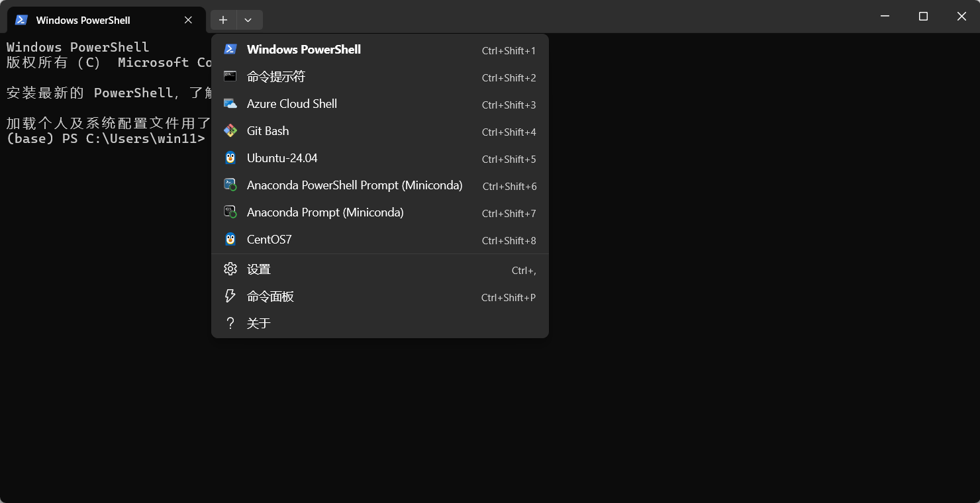Click the Git Bash diamond icon
Viewport: 980px width, 503px height.
click(x=230, y=130)
